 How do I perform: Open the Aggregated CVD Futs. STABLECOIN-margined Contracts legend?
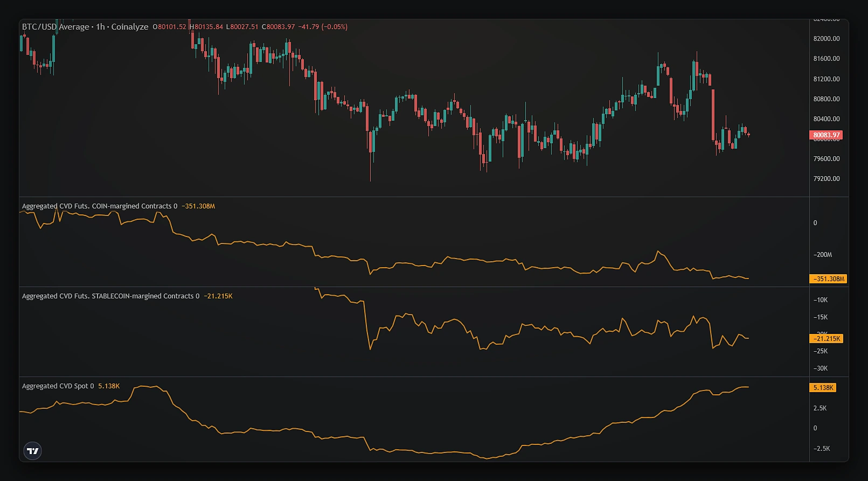tap(110, 296)
